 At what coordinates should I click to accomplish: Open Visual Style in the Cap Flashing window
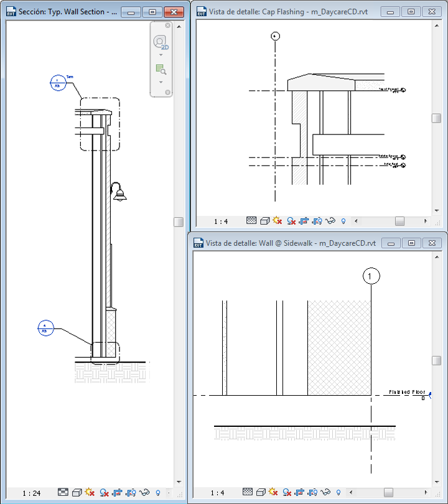point(265,221)
